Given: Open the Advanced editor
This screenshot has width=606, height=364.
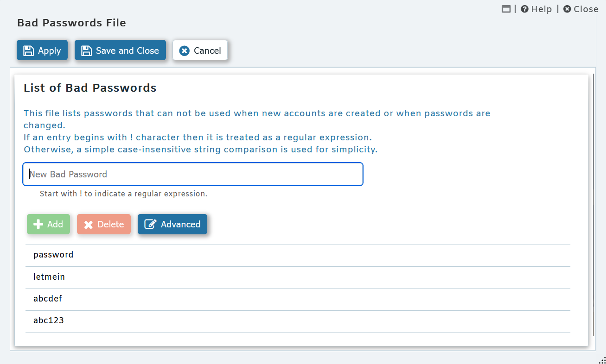Looking at the screenshot, I should click(x=172, y=224).
